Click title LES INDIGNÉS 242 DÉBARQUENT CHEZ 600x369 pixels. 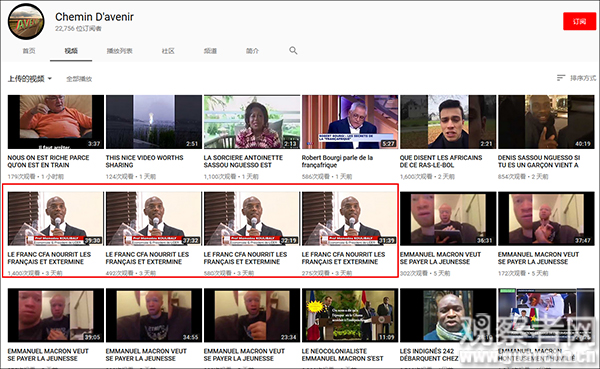(x=429, y=355)
